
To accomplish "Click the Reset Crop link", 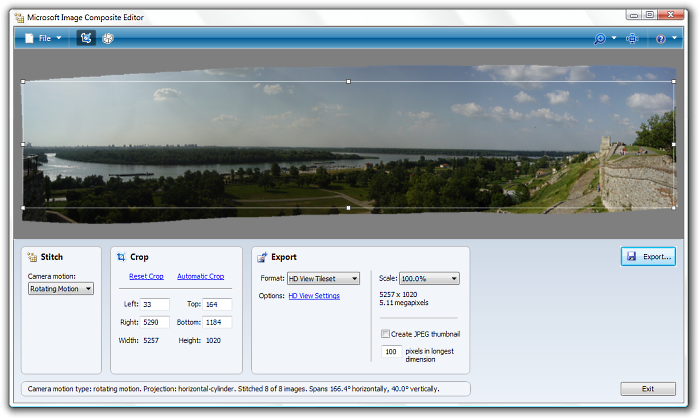I will 146,276.
